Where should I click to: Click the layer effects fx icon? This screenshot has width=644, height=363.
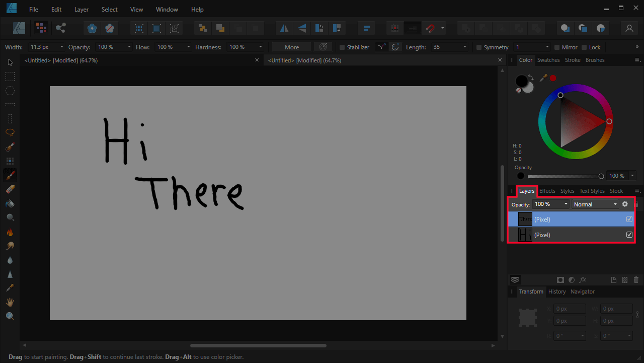[x=582, y=279]
